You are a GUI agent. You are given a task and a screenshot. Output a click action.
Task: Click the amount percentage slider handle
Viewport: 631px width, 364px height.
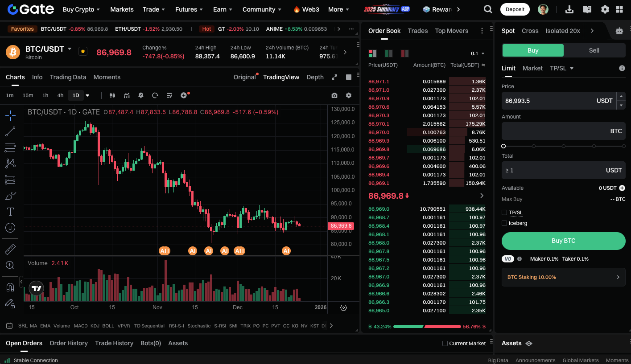(x=503, y=146)
